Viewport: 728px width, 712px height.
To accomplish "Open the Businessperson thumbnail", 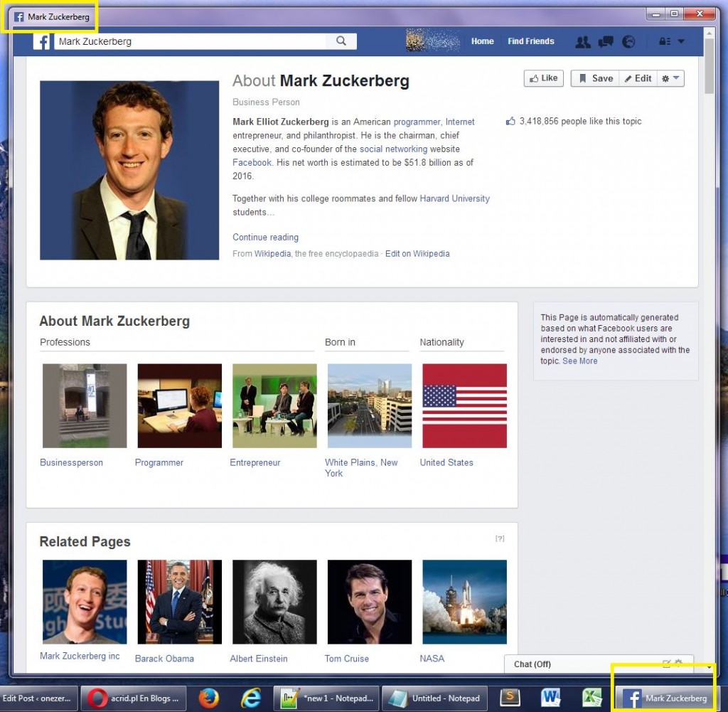I will 85,406.
